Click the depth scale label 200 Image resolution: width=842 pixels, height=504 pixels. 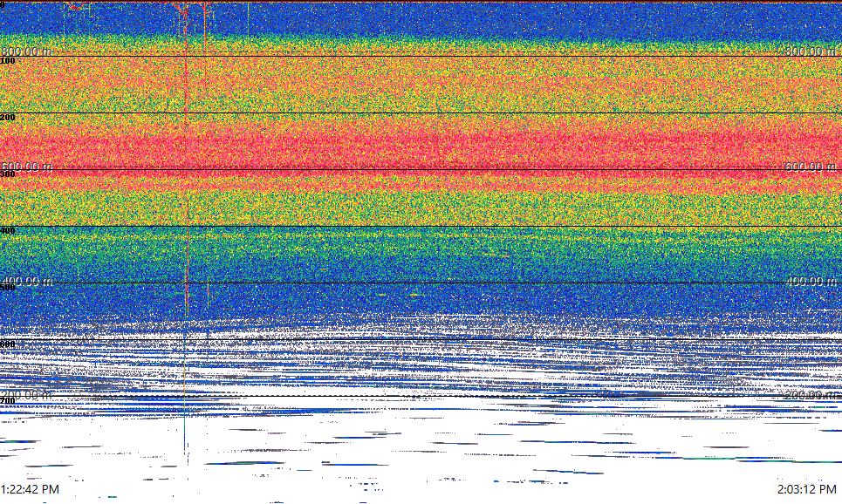[8, 118]
